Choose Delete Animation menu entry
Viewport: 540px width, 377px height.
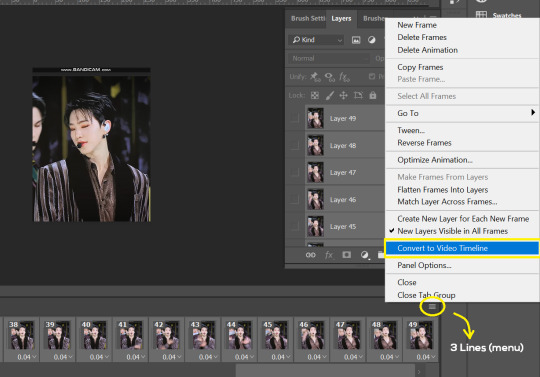click(427, 50)
